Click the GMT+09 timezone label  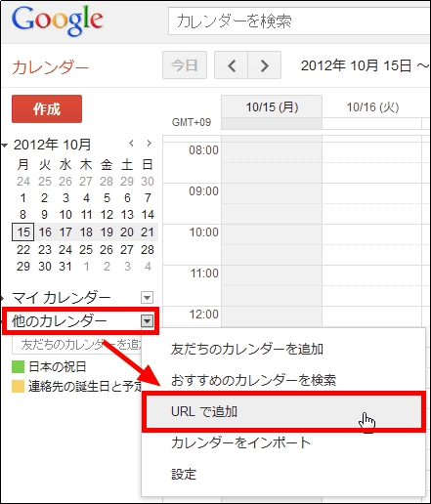[x=192, y=122]
